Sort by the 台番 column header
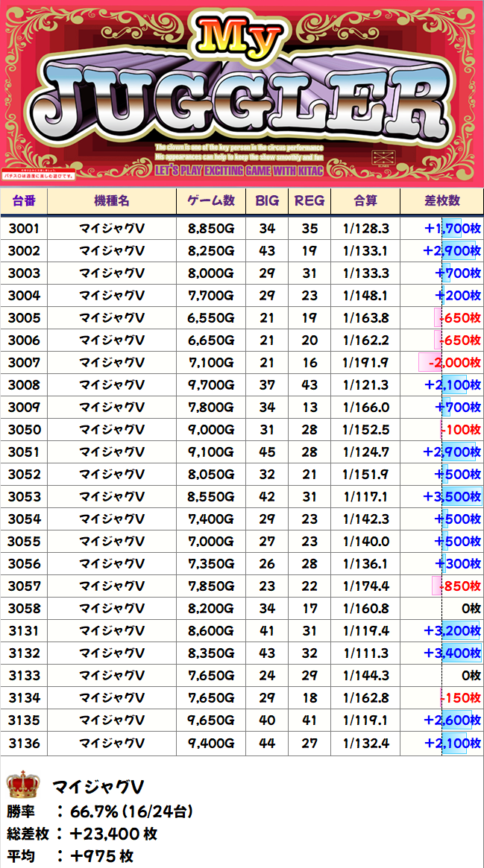This screenshot has width=484, height=868. (24, 200)
